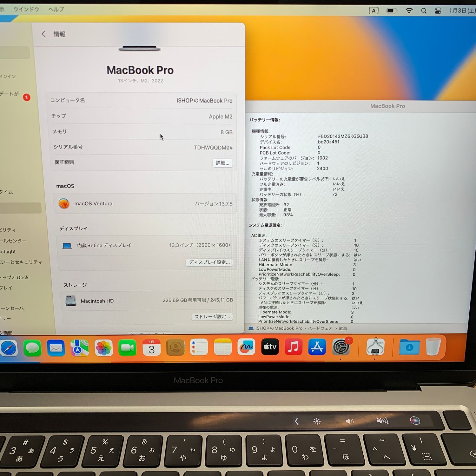Open the Wi-Fi status menu
Viewport: 476px width, 476px height.
point(409,11)
